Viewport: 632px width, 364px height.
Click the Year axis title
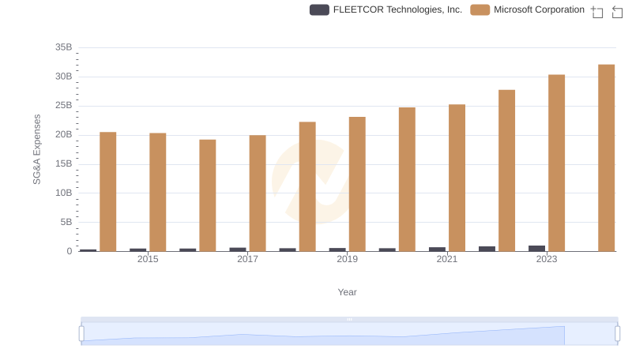[347, 292]
